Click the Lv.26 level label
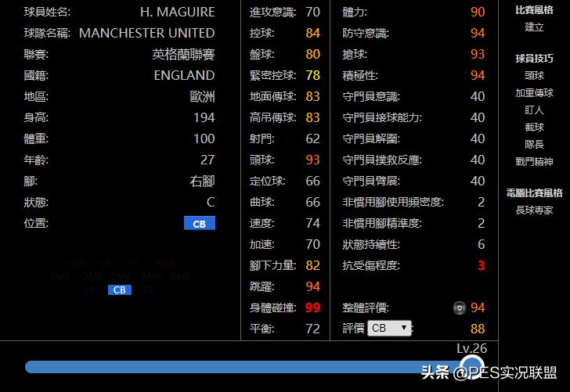Image resolution: width=570 pixels, height=392 pixels. click(x=471, y=348)
